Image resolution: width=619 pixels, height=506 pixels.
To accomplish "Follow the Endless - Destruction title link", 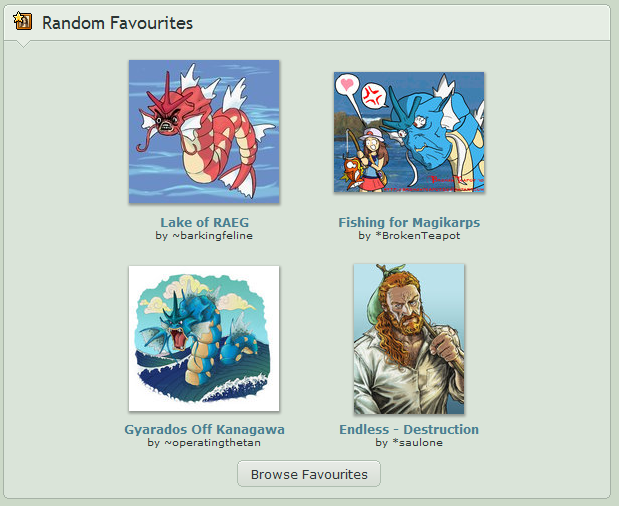I will point(409,429).
